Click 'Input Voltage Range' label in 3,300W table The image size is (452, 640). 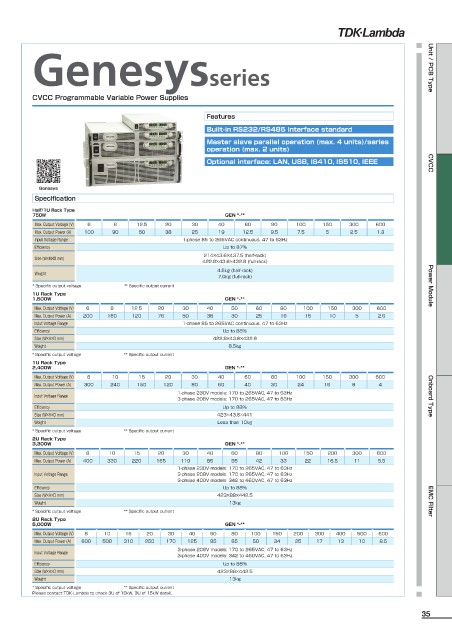click(53, 474)
